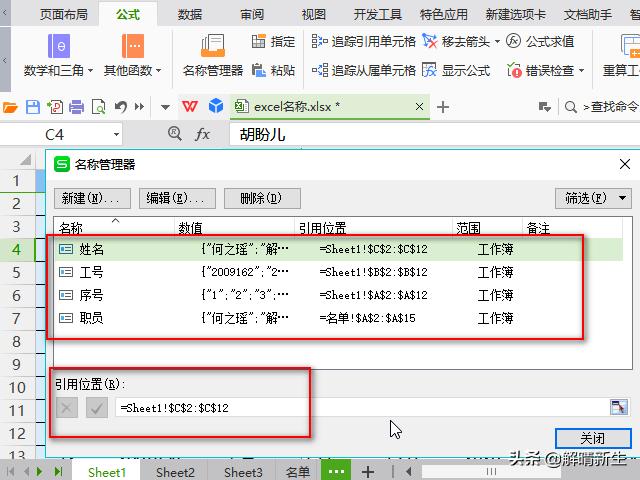Click the 指定 ribbon command

pyautogui.click(x=273, y=41)
